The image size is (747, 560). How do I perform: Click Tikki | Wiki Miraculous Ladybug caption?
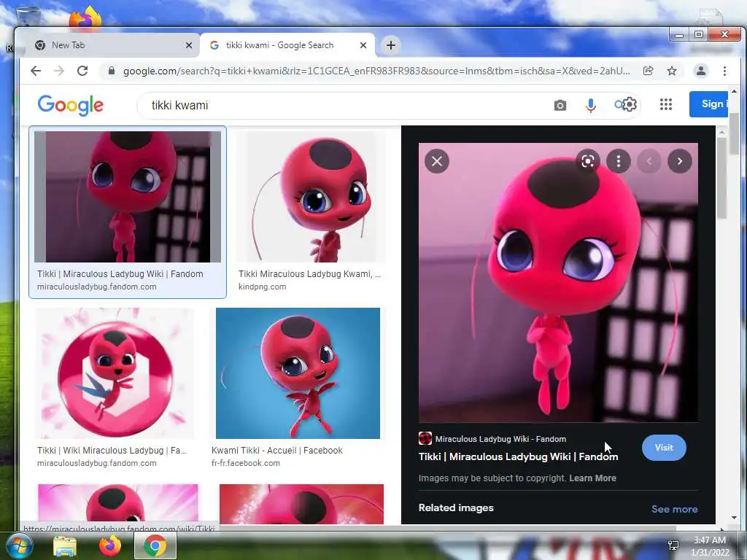coord(112,451)
